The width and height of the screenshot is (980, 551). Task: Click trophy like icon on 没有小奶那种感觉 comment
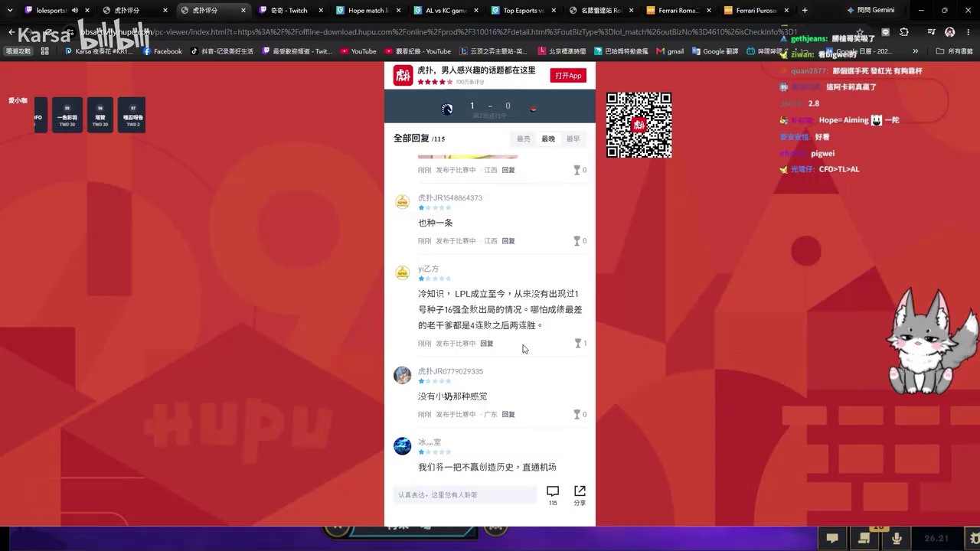[577, 415]
